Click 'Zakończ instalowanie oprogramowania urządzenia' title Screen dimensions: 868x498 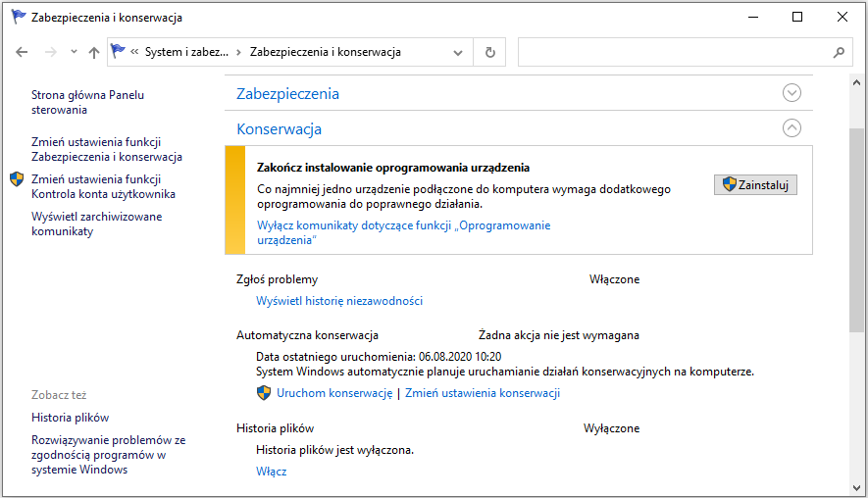[x=393, y=168]
